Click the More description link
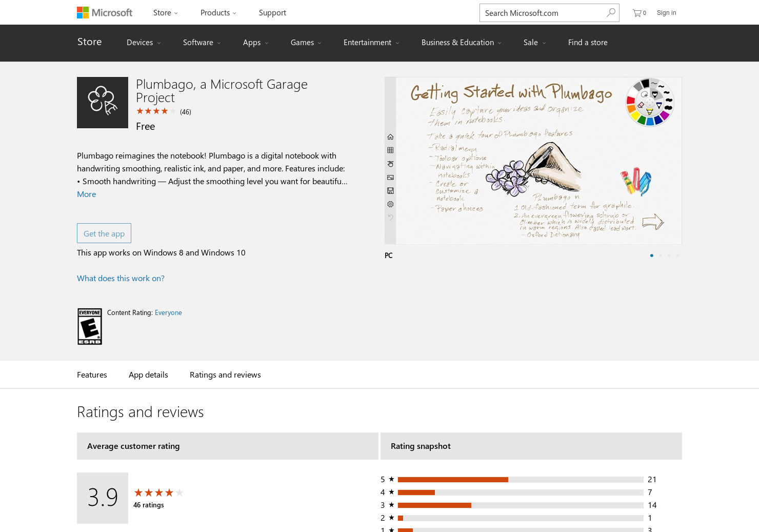The height and width of the screenshot is (532, 759). pyautogui.click(x=87, y=194)
